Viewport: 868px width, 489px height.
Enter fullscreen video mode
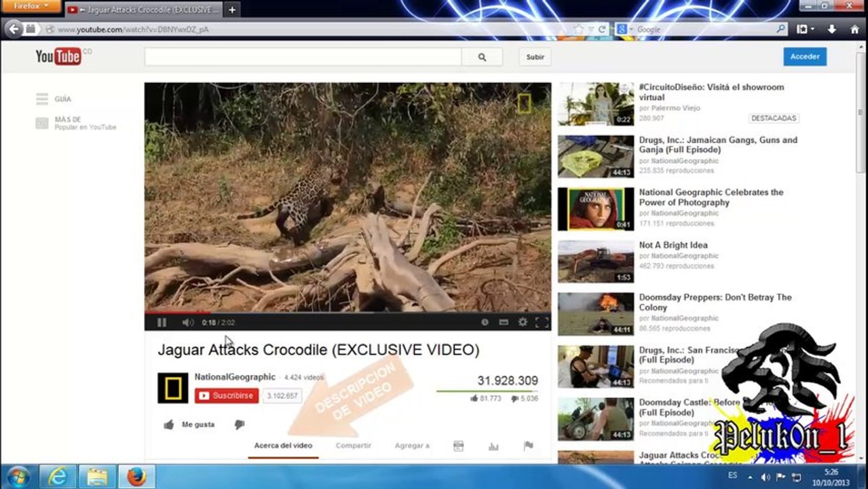[542, 322]
